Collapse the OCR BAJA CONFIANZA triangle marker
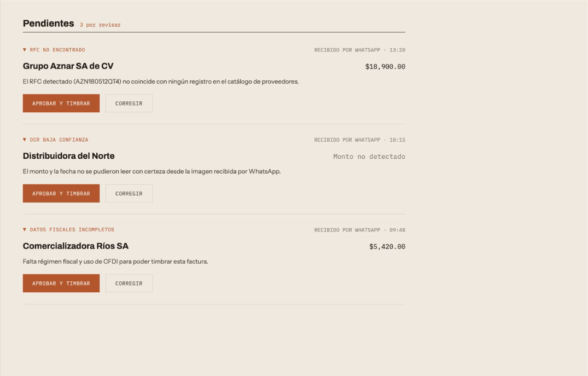This screenshot has width=588, height=376. [25, 140]
